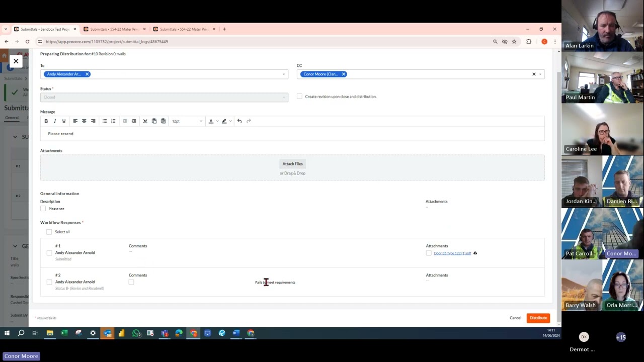Image resolution: width=644 pixels, height=362 pixels.
Task: Apply highlight color marker swatch
Action: pyautogui.click(x=224, y=121)
